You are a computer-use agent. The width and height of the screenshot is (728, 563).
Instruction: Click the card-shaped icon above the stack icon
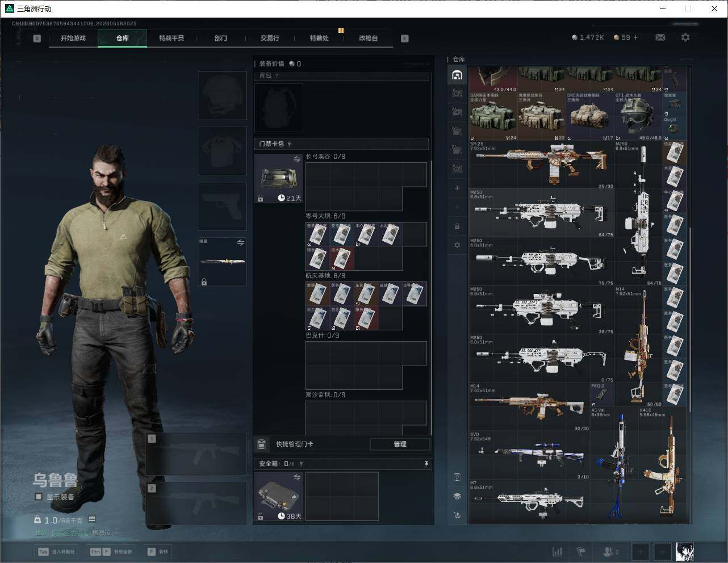[457, 477]
